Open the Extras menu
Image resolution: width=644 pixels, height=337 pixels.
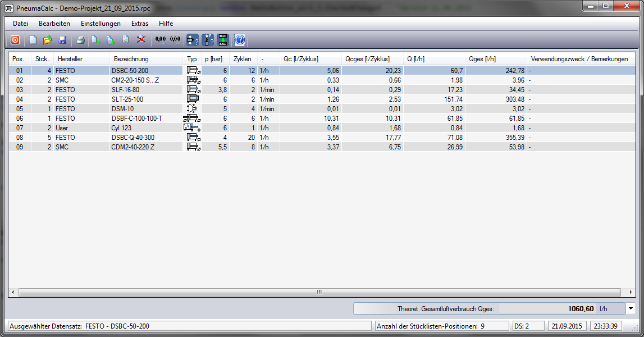(x=140, y=24)
